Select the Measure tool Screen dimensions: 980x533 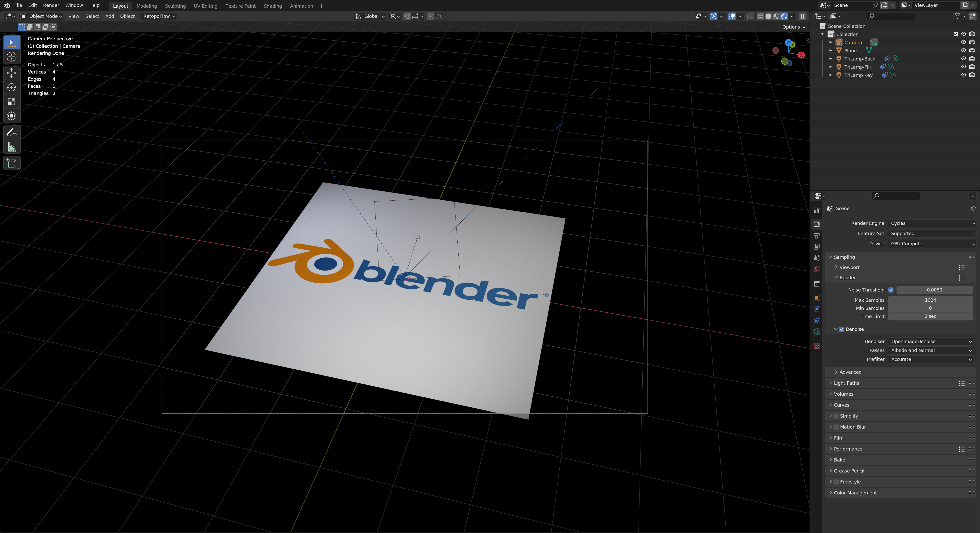(x=11, y=147)
